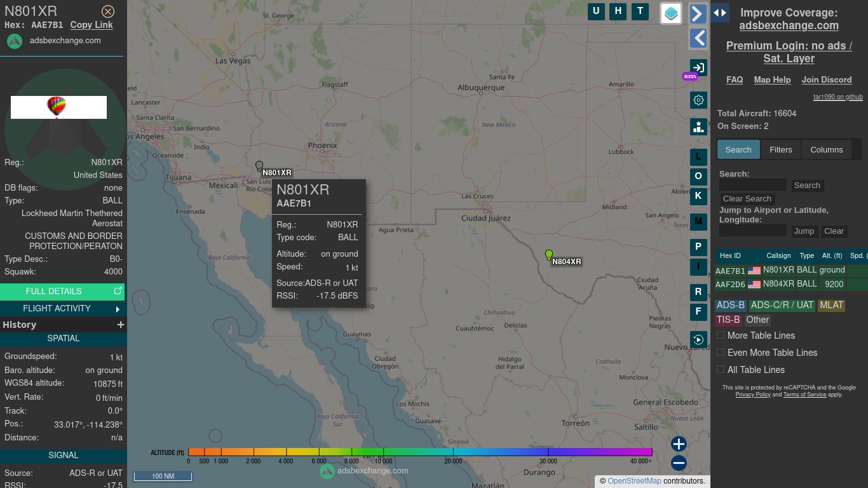
Task: Open the OpenStreetMap attribution link
Action: pos(634,481)
